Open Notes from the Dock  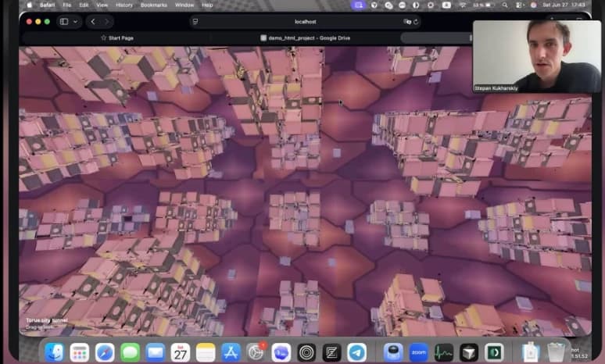click(x=206, y=352)
